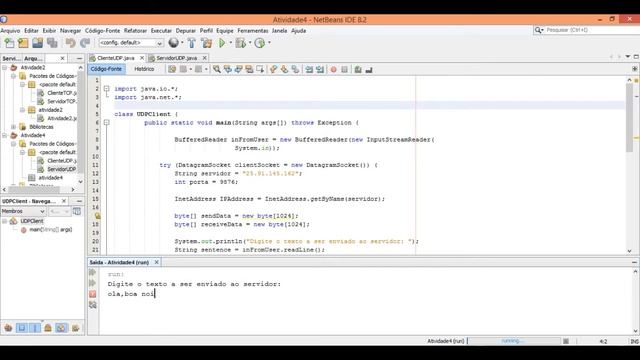Run the project with the green play icon

point(222,42)
